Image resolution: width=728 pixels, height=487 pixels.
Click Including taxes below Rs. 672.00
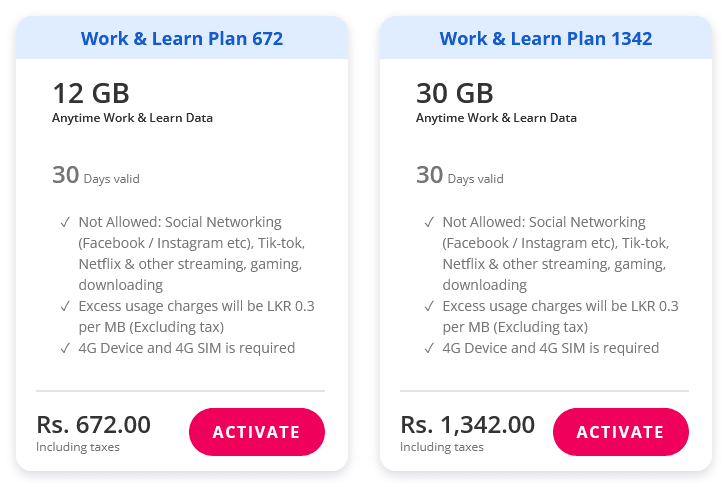coord(78,447)
